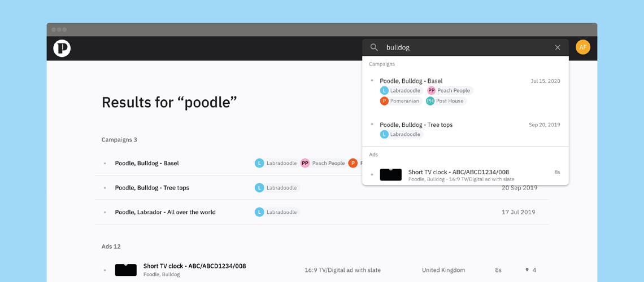644x282 pixels.
Task: Click Short TV clock thumbnail in Ads list
Action: pos(126,270)
